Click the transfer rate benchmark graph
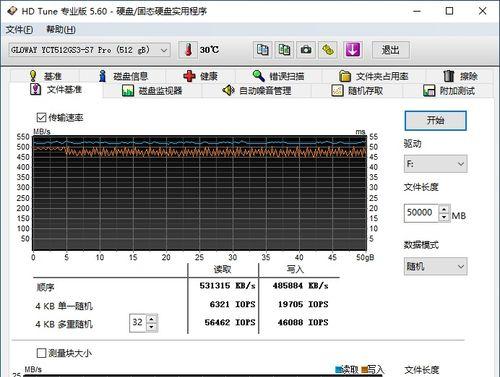Image resolution: width=500 pixels, height=377 pixels. click(x=199, y=193)
